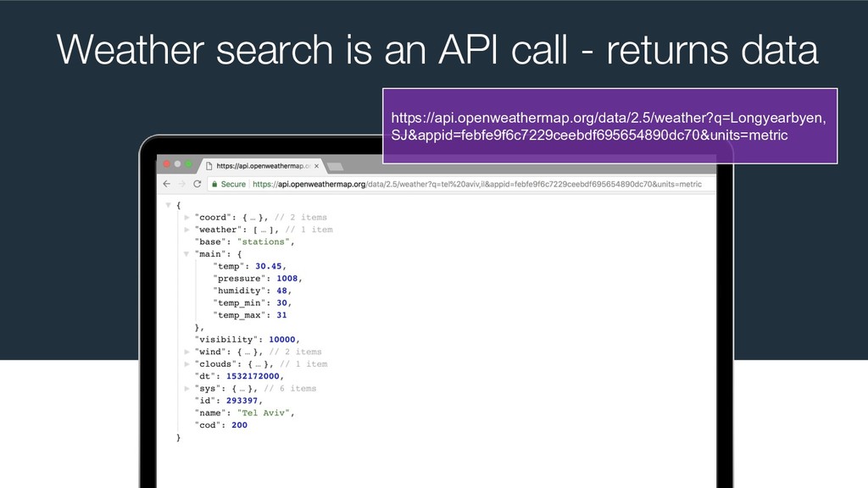Click the green window maximize button
868x488 pixels.
(x=188, y=164)
